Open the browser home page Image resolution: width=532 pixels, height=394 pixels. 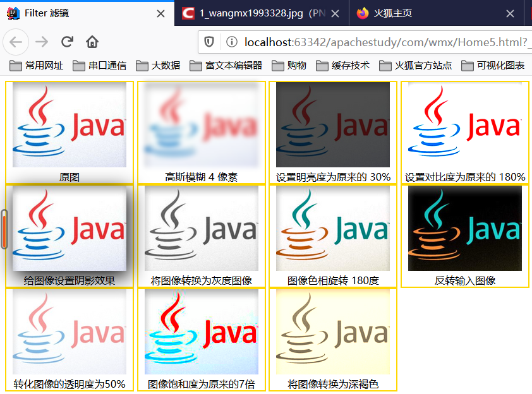click(90, 42)
